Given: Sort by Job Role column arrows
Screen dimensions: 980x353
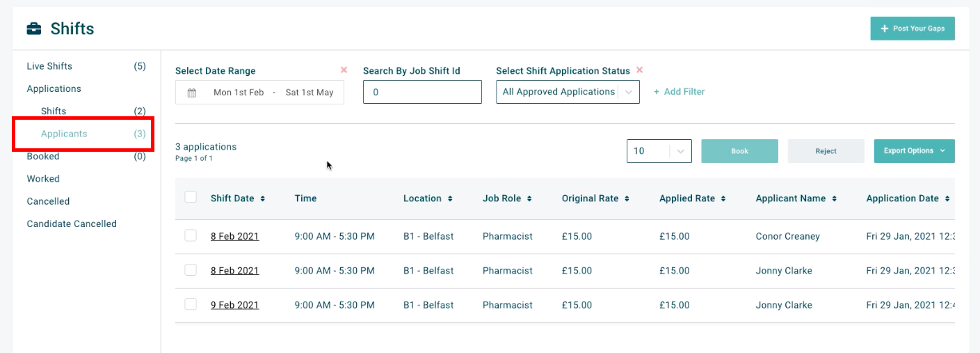Looking at the screenshot, I should point(529,199).
